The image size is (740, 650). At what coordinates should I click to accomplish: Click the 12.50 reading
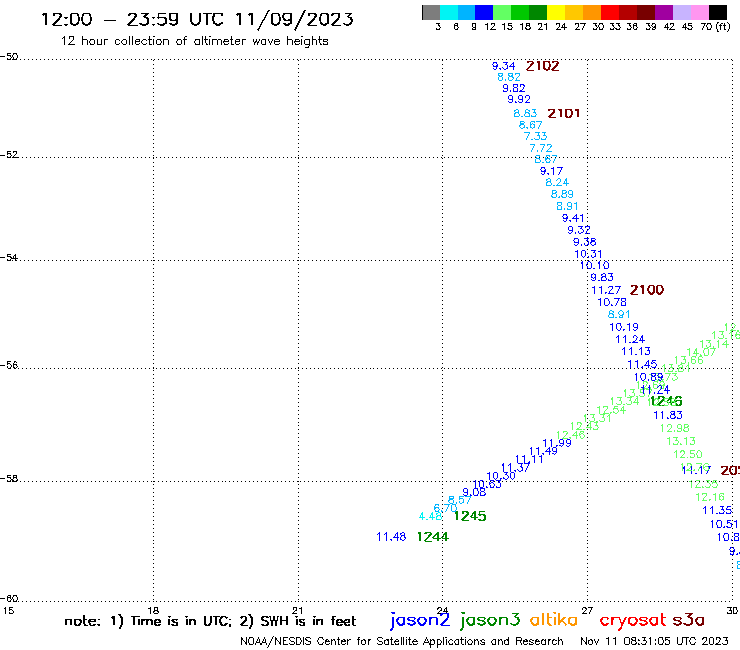tap(688, 455)
